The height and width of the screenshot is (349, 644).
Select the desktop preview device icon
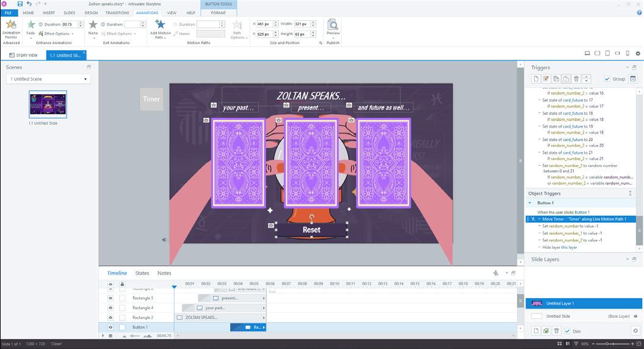point(587,53)
